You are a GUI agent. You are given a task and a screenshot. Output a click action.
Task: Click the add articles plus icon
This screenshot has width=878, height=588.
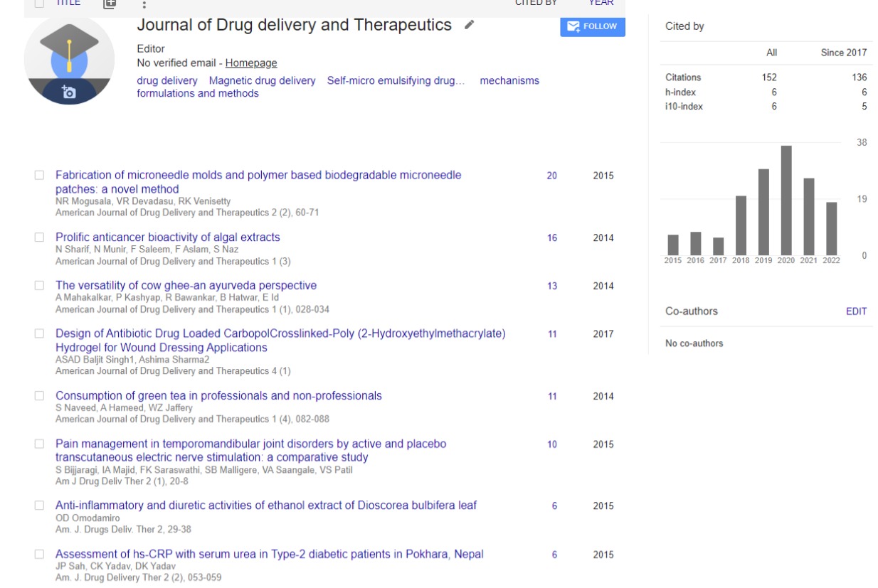coord(109,4)
